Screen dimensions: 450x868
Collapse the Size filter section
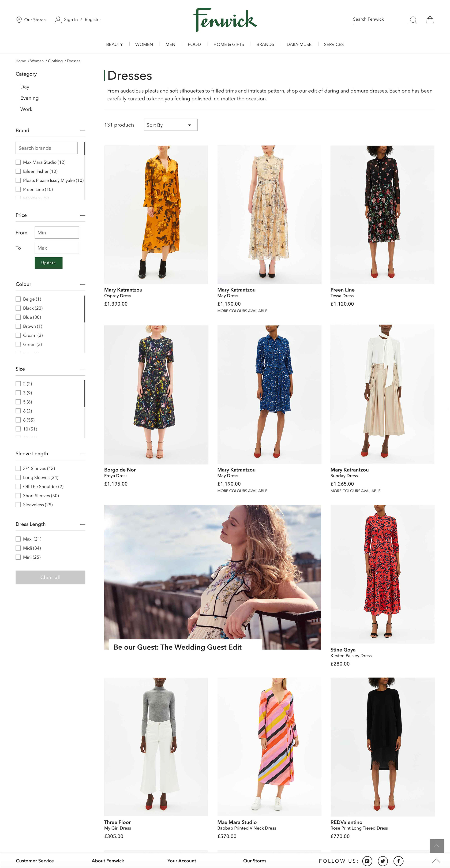82,369
